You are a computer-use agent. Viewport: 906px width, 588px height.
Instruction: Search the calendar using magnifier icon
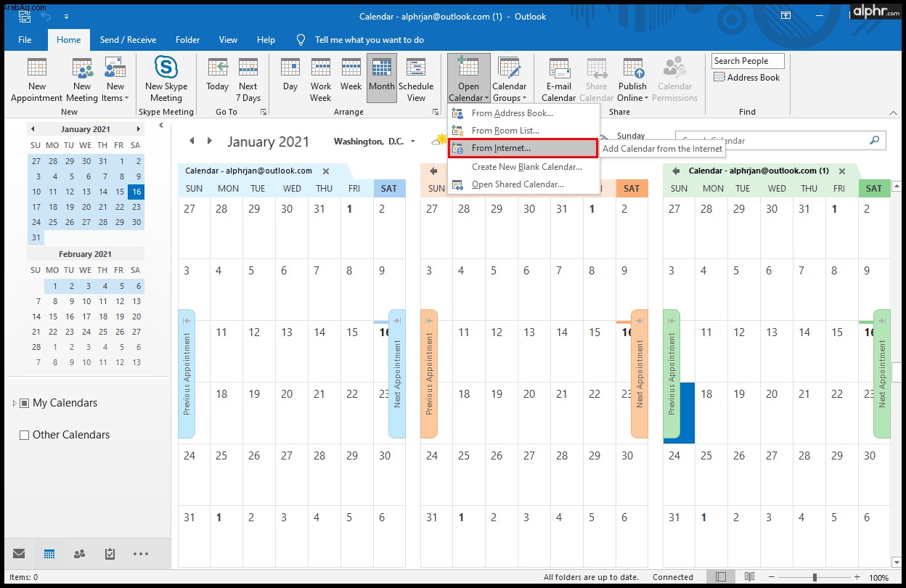[x=875, y=140]
